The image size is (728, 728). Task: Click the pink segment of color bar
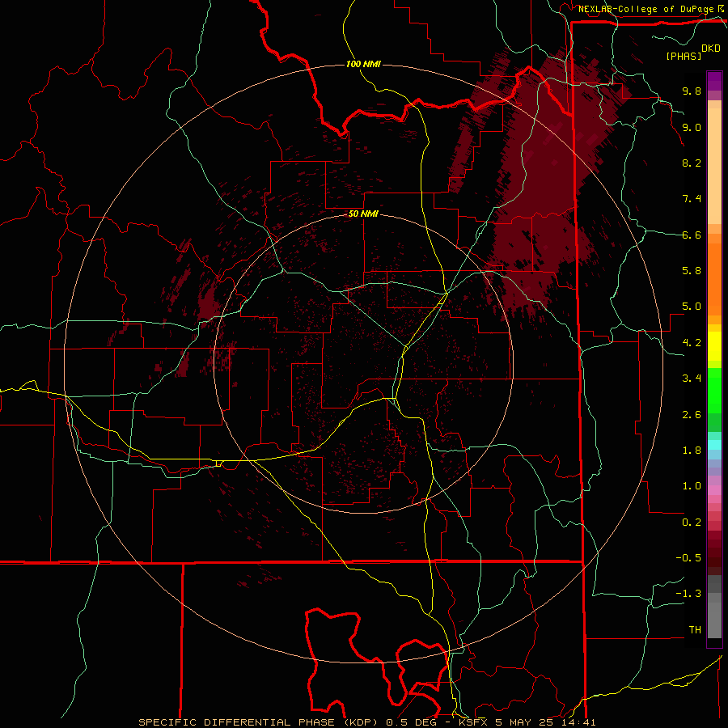714,490
